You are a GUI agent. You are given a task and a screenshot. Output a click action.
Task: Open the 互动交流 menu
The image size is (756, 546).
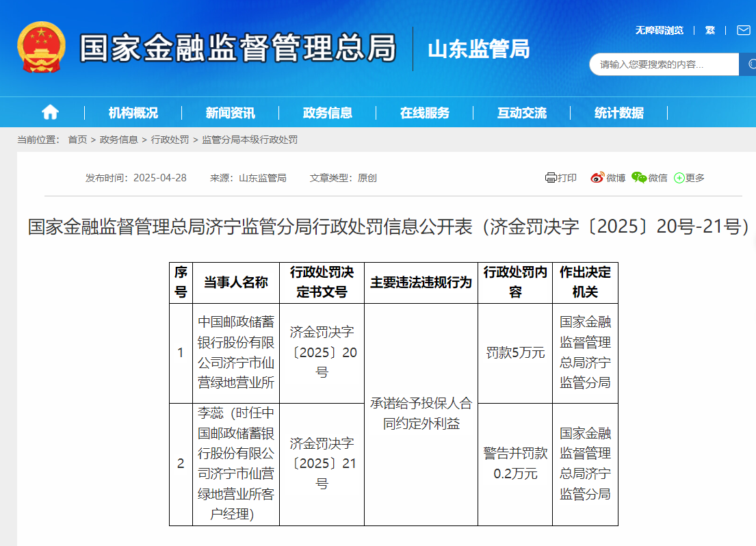(x=522, y=113)
